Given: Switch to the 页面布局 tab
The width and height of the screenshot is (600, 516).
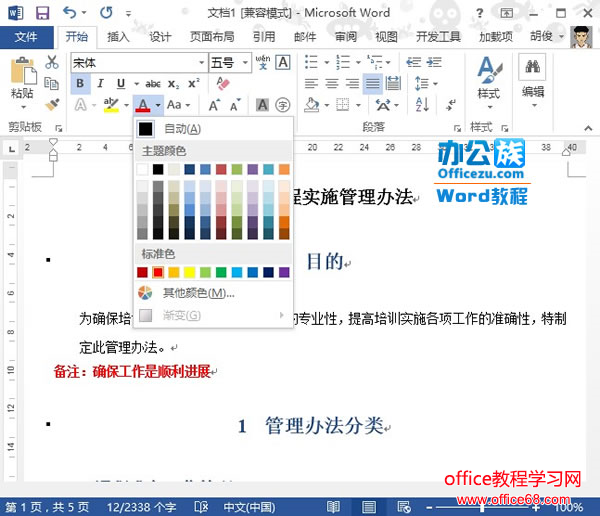Looking at the screenshot, I should click(x=212, y=37).
